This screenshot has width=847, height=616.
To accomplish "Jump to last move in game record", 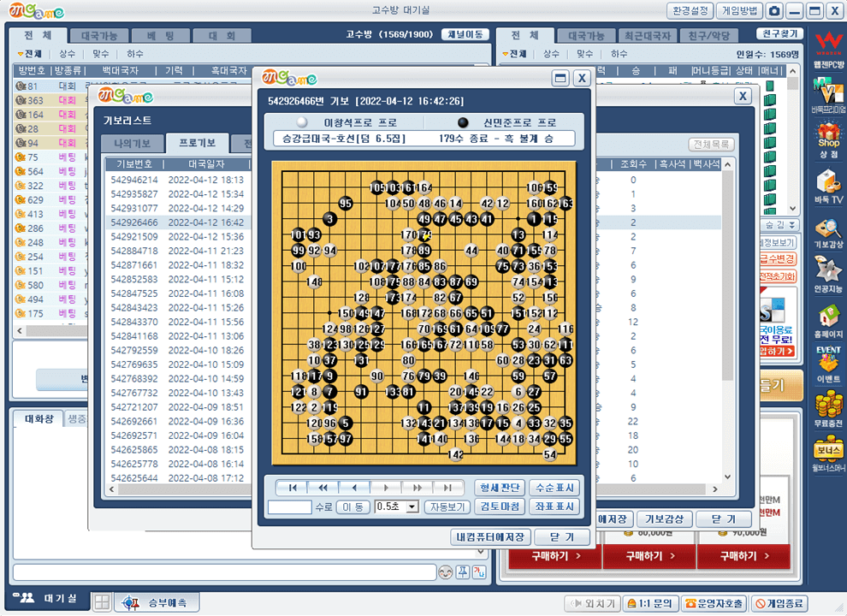I will (447, 488).
